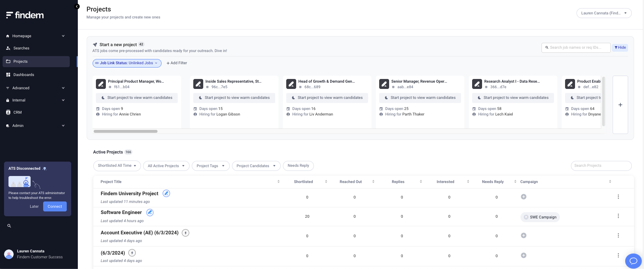Open Project Candidates dropdown
644x269 pixels.
coord(256,166)
